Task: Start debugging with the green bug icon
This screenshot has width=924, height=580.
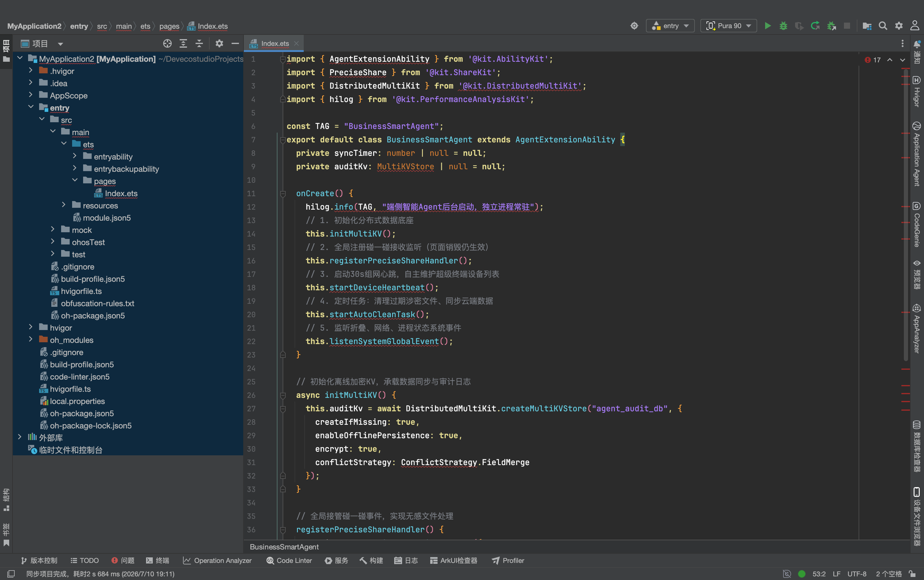Action: point(783,26)
